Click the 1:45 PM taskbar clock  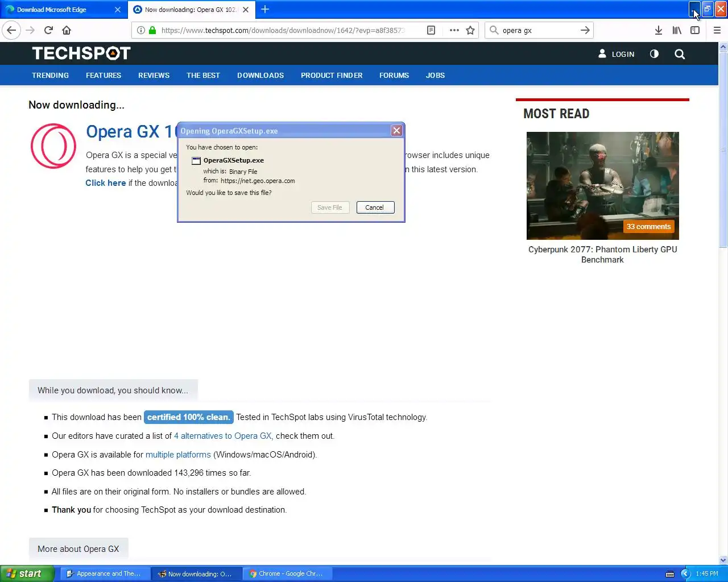click(707, 573)
